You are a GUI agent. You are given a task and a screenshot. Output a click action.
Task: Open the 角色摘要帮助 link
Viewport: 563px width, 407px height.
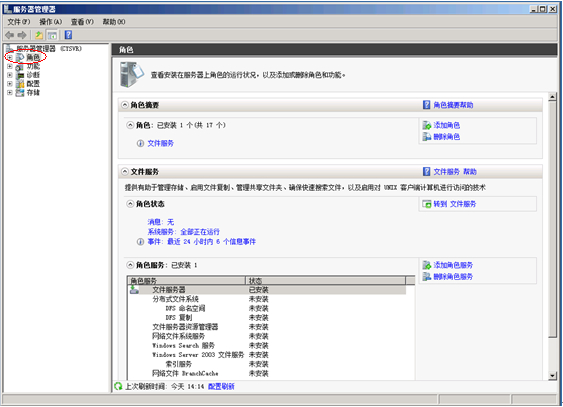(x=453, y=105)
